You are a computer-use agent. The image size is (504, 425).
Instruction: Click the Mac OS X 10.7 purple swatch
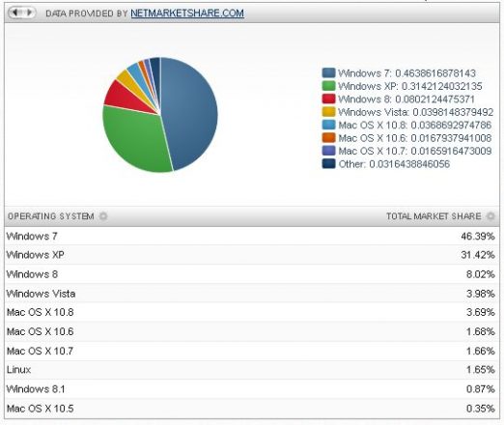point(328,151)
